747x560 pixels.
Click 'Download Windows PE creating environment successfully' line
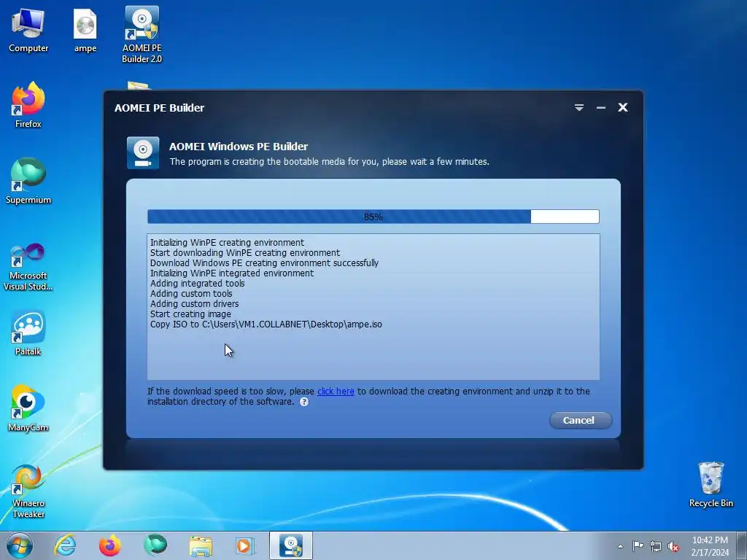(264, 262)
